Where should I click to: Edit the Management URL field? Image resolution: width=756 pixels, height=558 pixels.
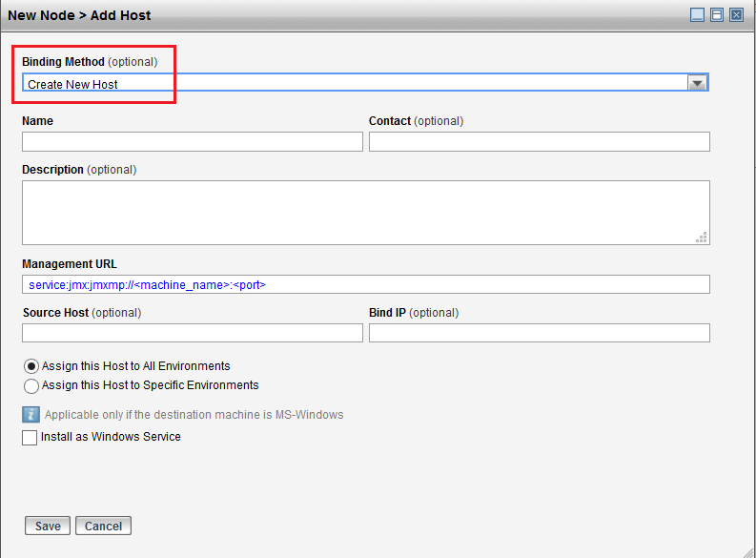(365, 284)
